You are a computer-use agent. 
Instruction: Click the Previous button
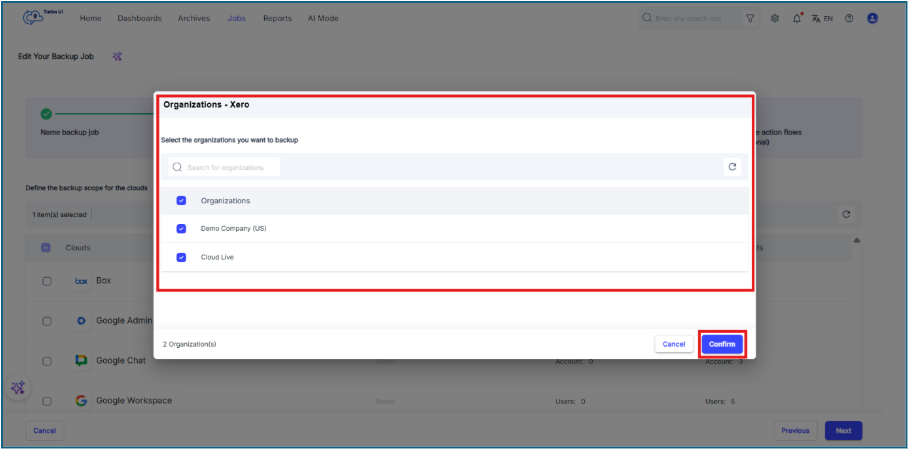coord(795,431)
